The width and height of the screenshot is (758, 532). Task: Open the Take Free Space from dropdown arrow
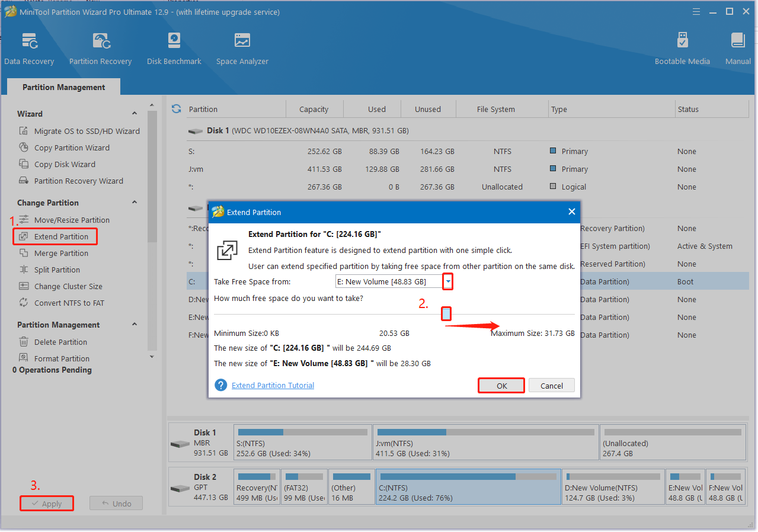click(x=448, y=281)
